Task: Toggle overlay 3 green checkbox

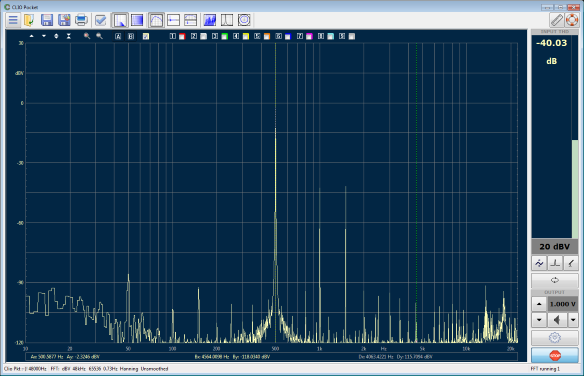Action: [225, 36]
